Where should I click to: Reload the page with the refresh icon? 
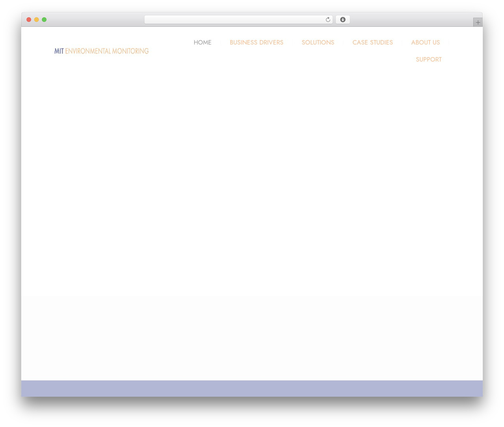click(x=328, y=20)
